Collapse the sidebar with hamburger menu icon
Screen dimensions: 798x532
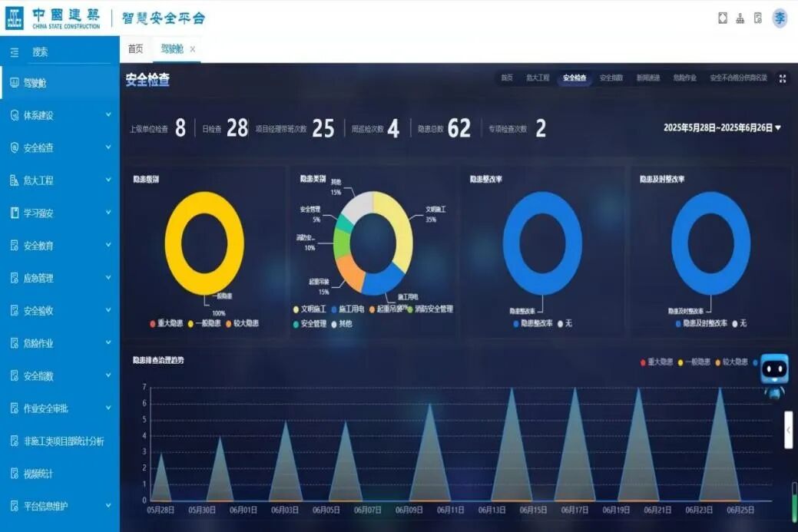(15, 52)
